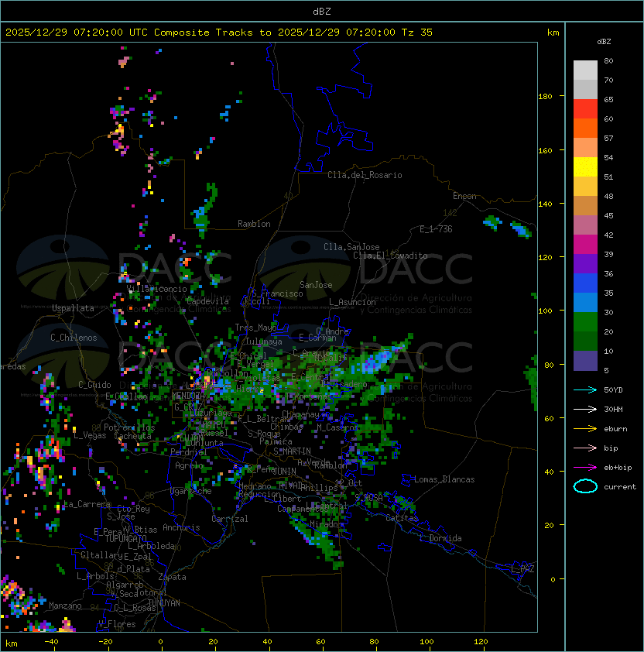Click the 'Cila.del_Rosario' place label
The image size is (644, 652).
click(365, 175)
